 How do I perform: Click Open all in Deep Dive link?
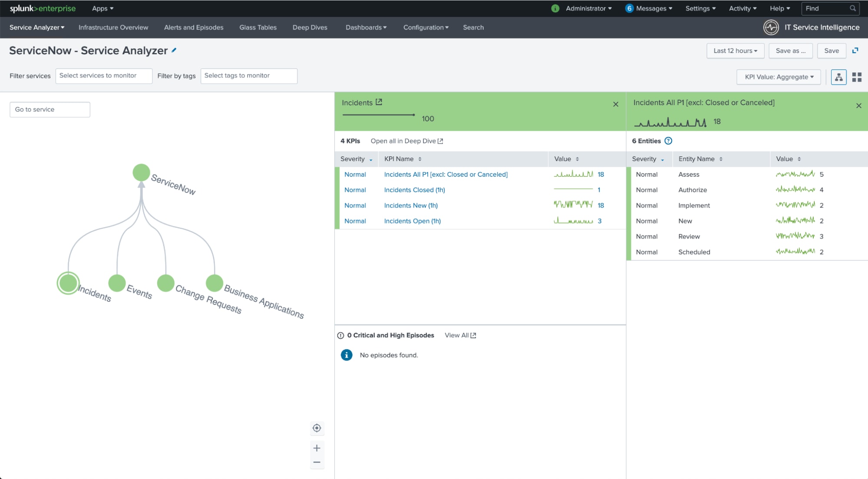[407, 141]
